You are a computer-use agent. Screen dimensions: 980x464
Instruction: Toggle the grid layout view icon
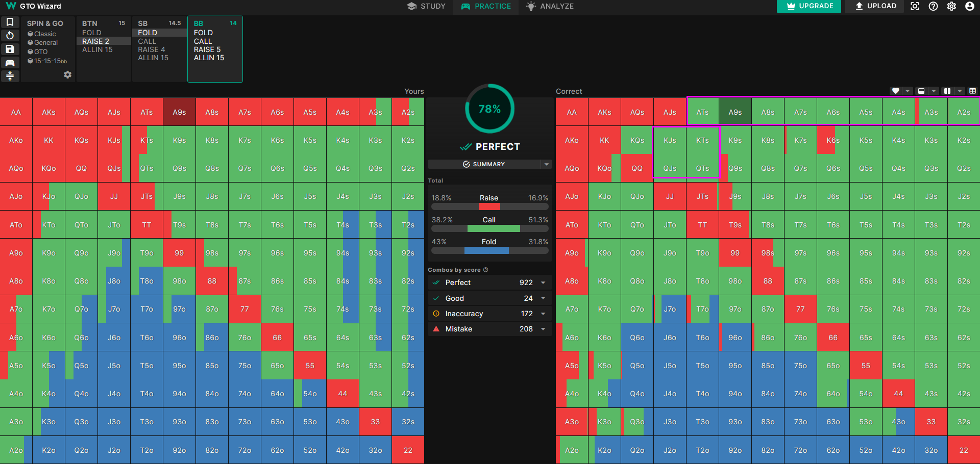[x=973, y=91]
